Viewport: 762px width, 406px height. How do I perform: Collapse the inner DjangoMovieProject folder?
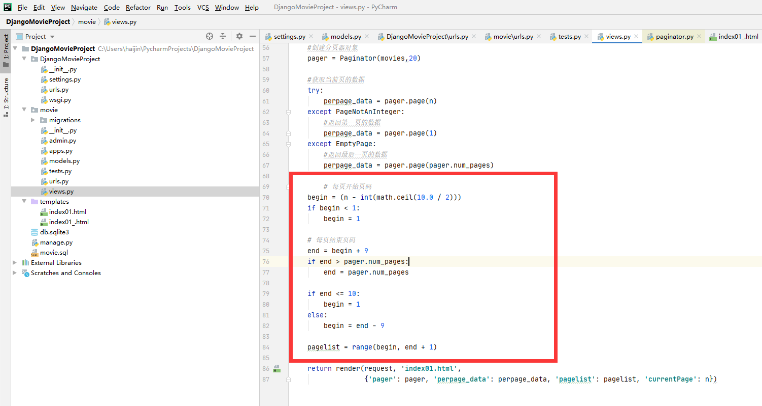24,59
